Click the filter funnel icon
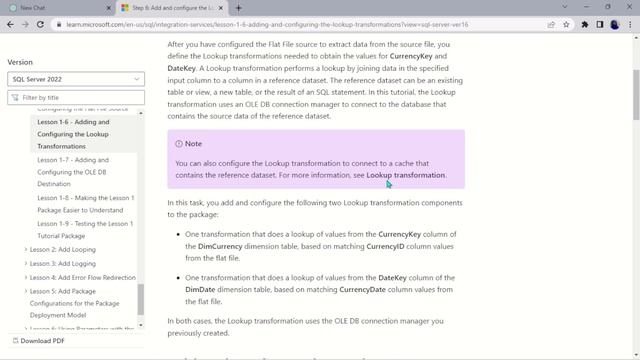Viewport: 640px width, 360px height. point(15,98)
